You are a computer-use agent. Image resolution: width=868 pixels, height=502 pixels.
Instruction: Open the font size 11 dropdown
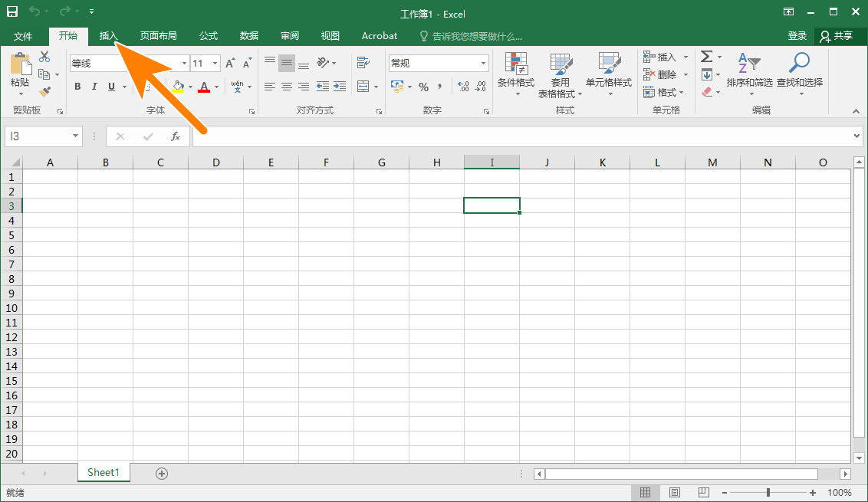coord(215,63)
